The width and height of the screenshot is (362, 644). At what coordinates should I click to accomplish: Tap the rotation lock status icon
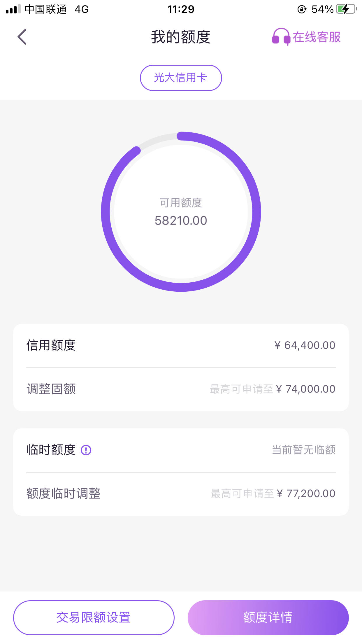(302, 9)
